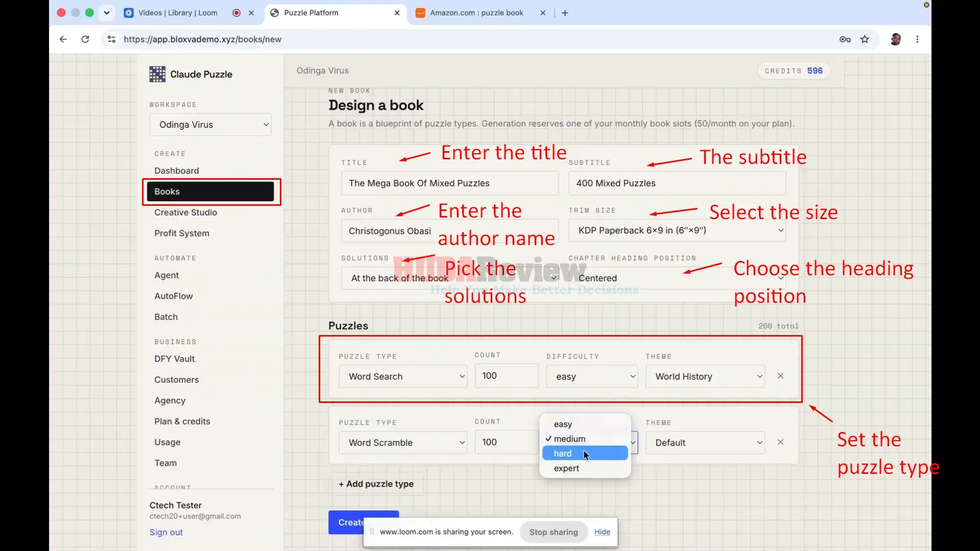
Task: Remove the Word Scramble puzzle row
Action: click(x=780, y=442)
